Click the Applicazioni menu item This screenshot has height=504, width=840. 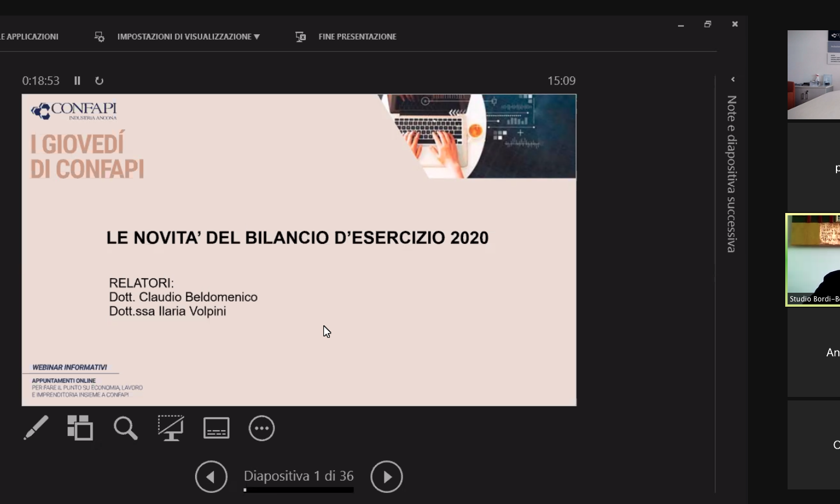29,37
